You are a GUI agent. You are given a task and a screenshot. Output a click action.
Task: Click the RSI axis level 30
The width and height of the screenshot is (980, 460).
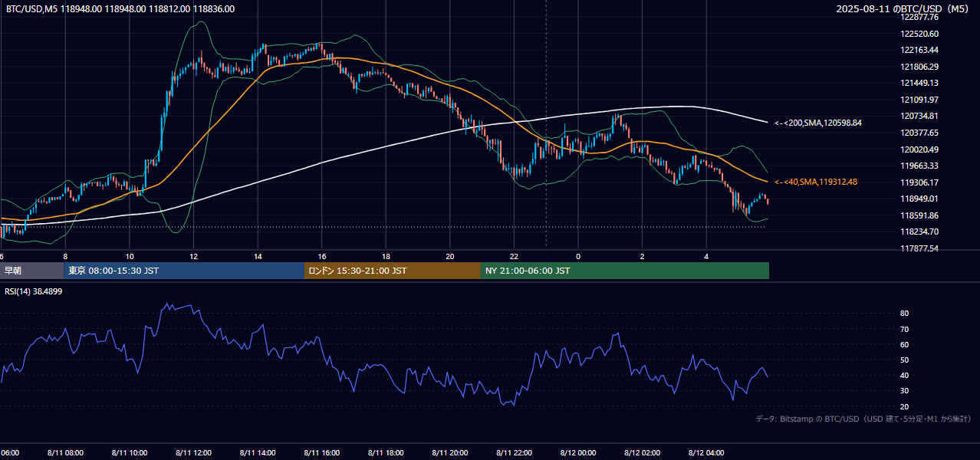[905, 391]
